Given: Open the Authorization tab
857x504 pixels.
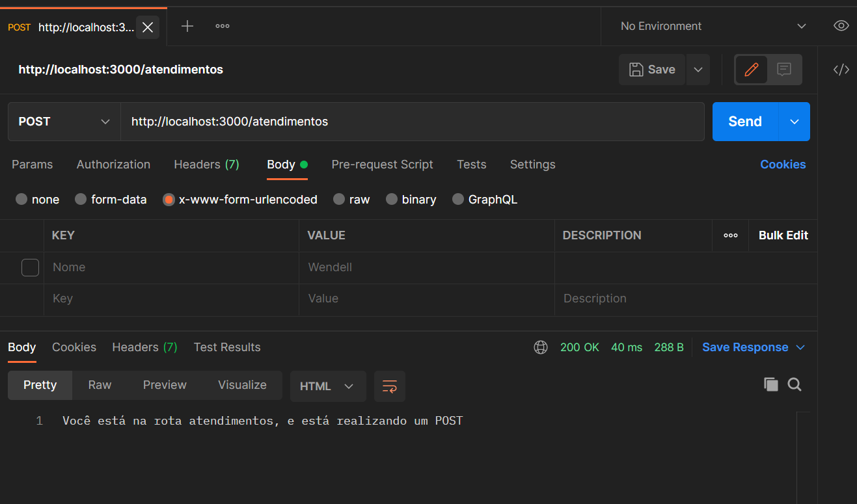Looking at the screenshot, I should 113,165.
